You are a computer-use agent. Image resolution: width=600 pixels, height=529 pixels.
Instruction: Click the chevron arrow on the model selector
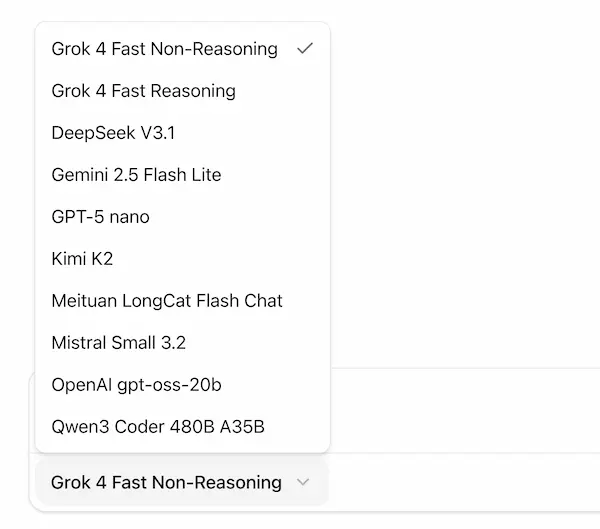pyautogui.click(x=303, y=482)
